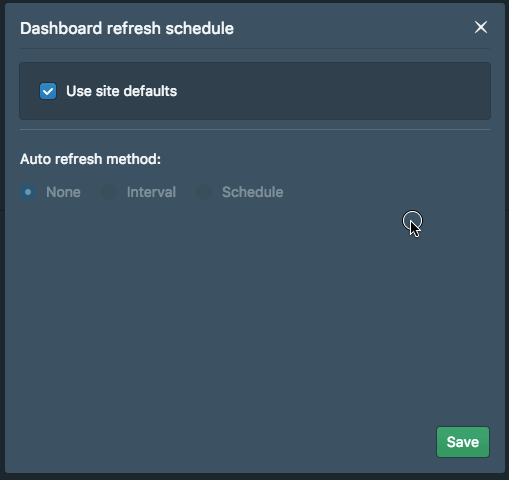
Task: Click the blue checkmark icon
Action: pos(48,91)
